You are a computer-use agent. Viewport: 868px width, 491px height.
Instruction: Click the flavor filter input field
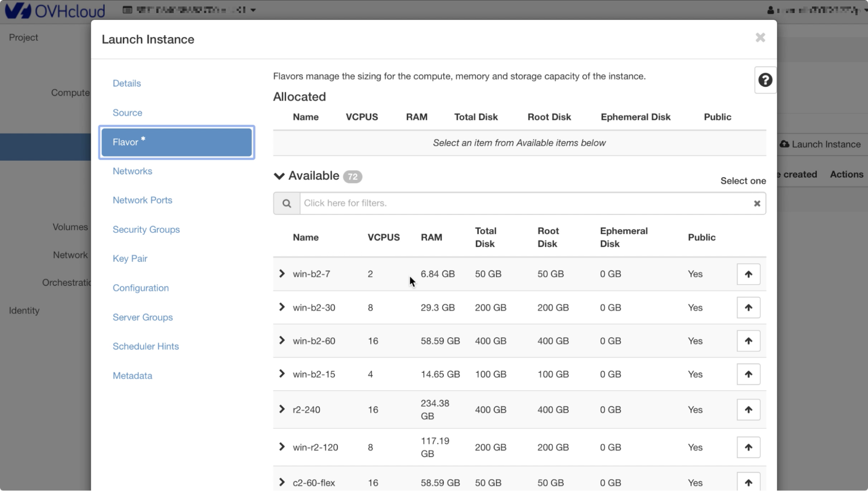click(521, 203)
